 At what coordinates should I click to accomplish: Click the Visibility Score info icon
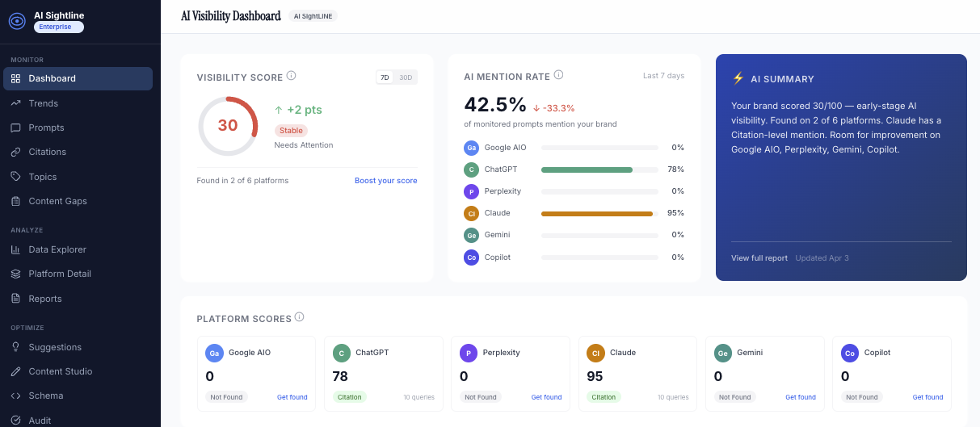point(292,76)
